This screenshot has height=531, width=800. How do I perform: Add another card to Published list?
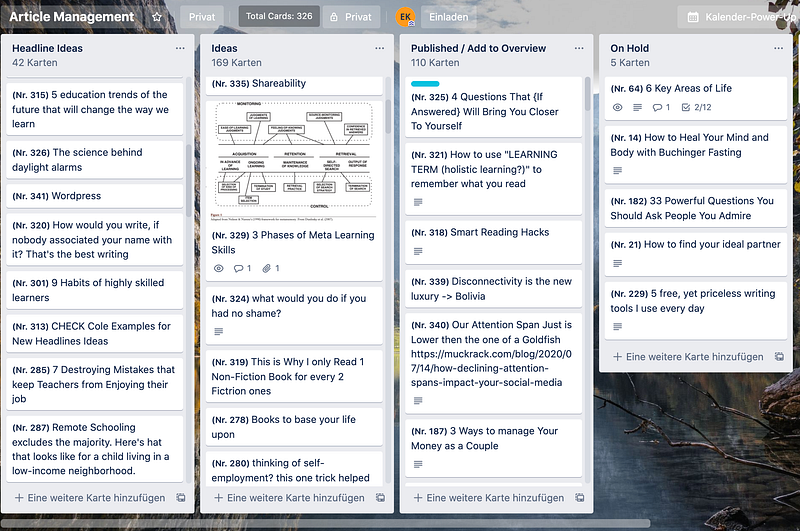489,498
